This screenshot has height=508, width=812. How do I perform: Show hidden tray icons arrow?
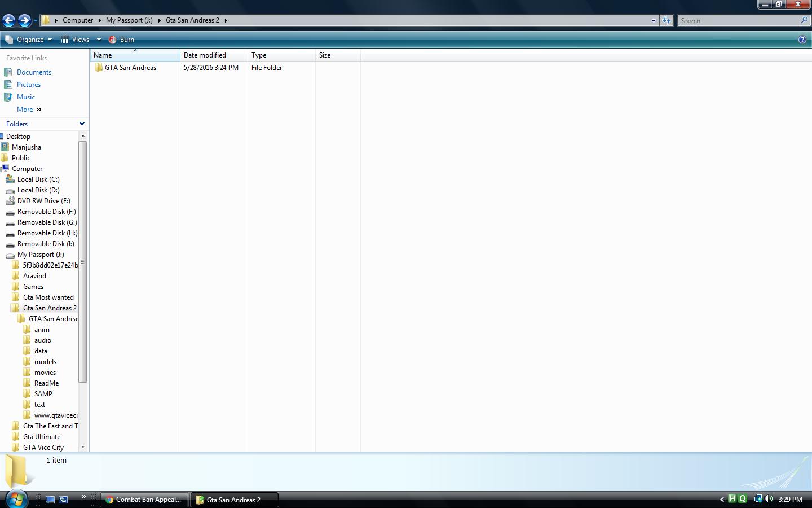click(x=722, y=500)
